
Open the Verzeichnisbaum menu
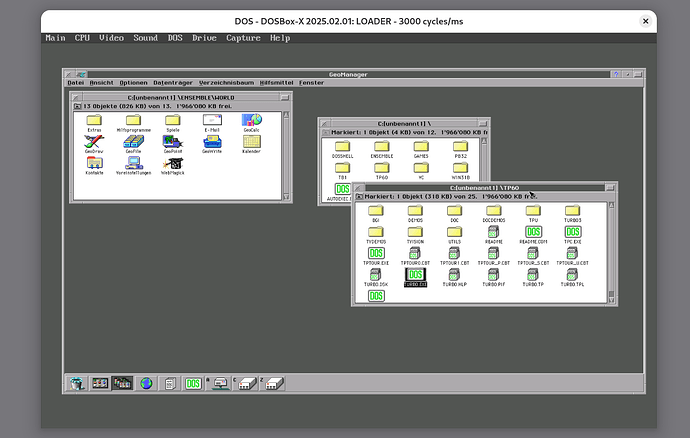coord(226,83)
